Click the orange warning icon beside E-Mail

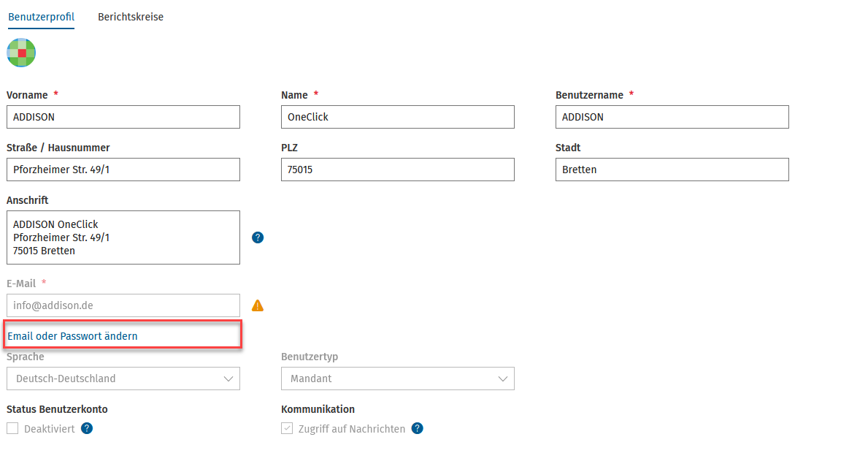(x=258, y=305)
